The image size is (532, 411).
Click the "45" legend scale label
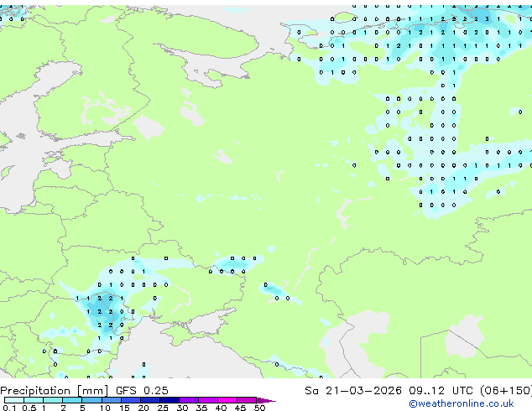[240, 408]
